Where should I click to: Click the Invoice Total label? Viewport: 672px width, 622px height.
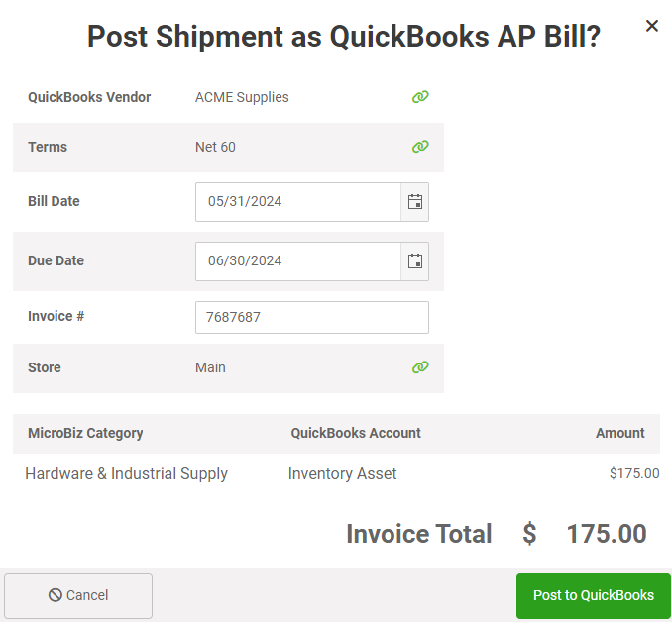coord(418,534)
